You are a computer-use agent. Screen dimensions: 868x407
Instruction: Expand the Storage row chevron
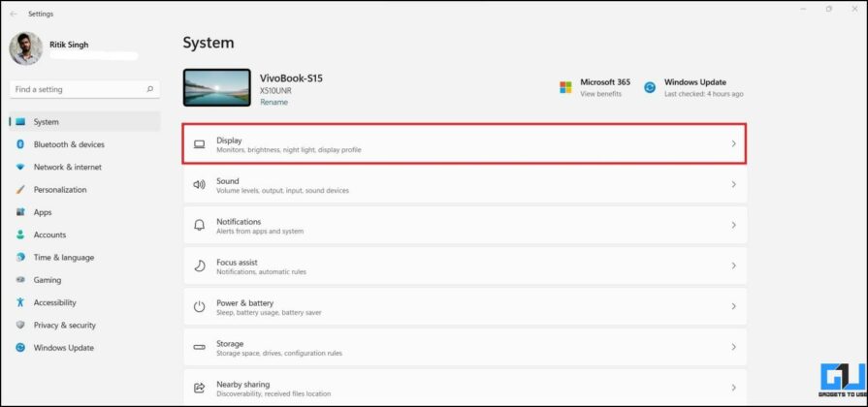(733, 347)
